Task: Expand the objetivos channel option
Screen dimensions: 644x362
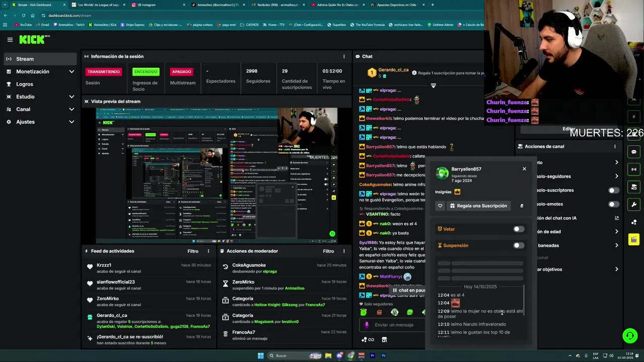Action: pyautogui.click(x=616, y=269)
